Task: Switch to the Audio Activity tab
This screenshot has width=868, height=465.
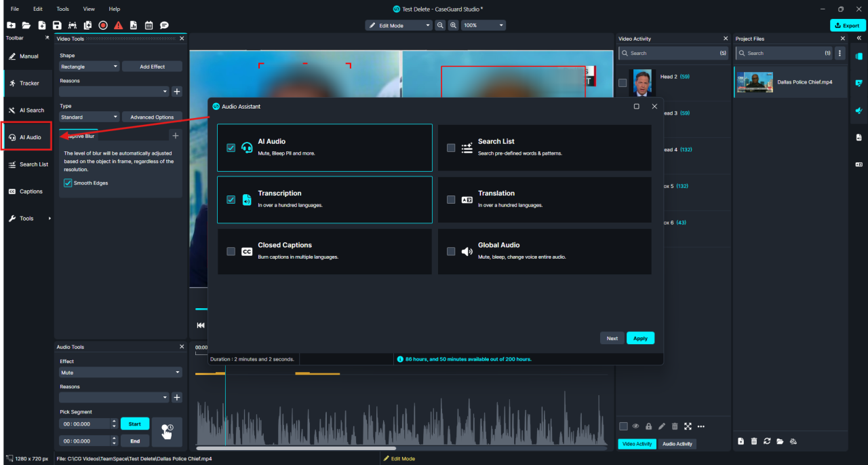Action: (x=677, y=444)
